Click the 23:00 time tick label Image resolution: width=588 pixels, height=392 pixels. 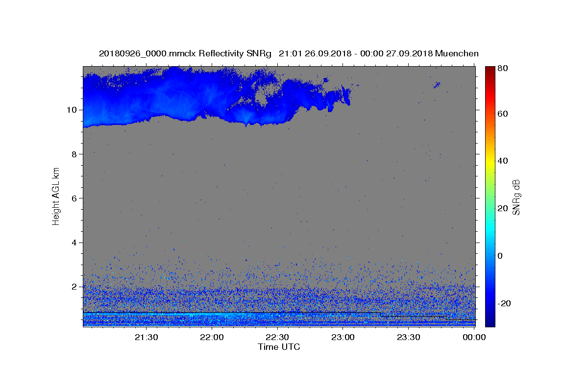coord(343,337)
